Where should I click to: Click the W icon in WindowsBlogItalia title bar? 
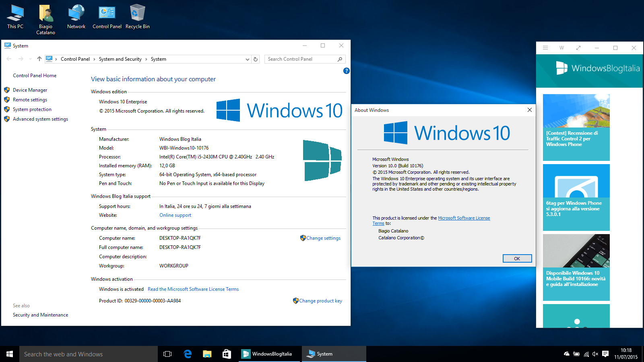(x=561, y=48)
